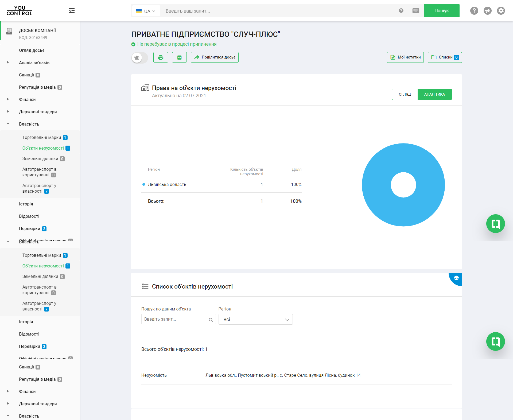Expand the lower Фінанси section
This screenshot has width=513, height=420.
pos(8,391)
